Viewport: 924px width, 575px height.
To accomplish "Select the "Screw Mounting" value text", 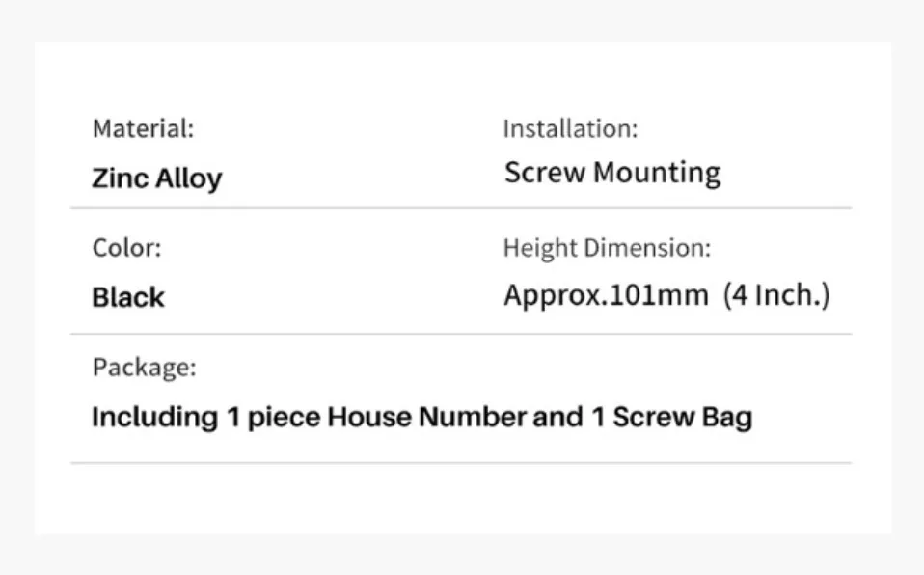I will [612, 173].
